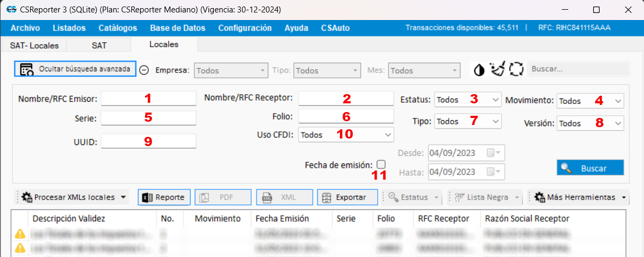Image resolution: width=644 pixels, height=257 pixels.
Task: Open the CSAuto menu
Action: (x=336, y=28)
